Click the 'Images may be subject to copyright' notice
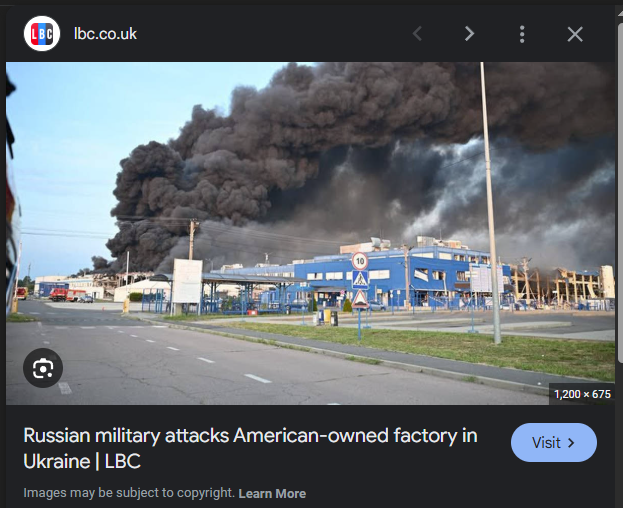This screenshot has width=623, height=508. pyautogui.click(x=129, y=493)
